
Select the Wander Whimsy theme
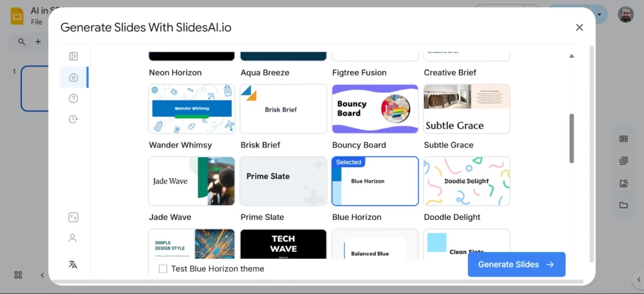(192, 109)
